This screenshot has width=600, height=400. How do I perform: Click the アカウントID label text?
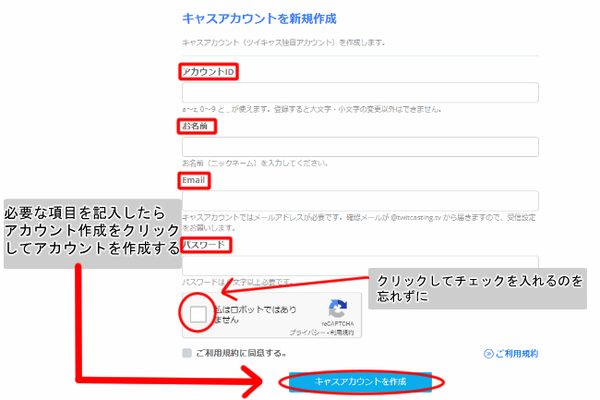[208, 72]
